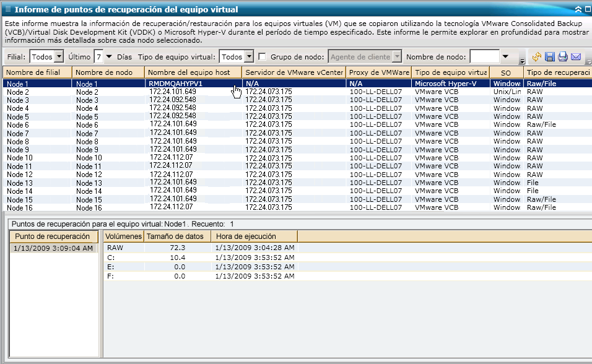The height and width of the screenshot is (364, 592).
Task: Click the Tamaño de datos column header
Action: 176,236
